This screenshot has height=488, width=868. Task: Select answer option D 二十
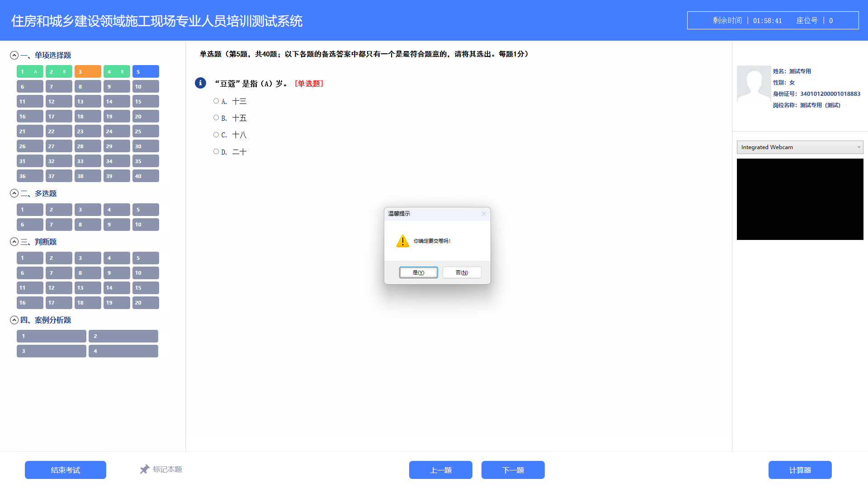pyautogui.click(x=216, y=151)
